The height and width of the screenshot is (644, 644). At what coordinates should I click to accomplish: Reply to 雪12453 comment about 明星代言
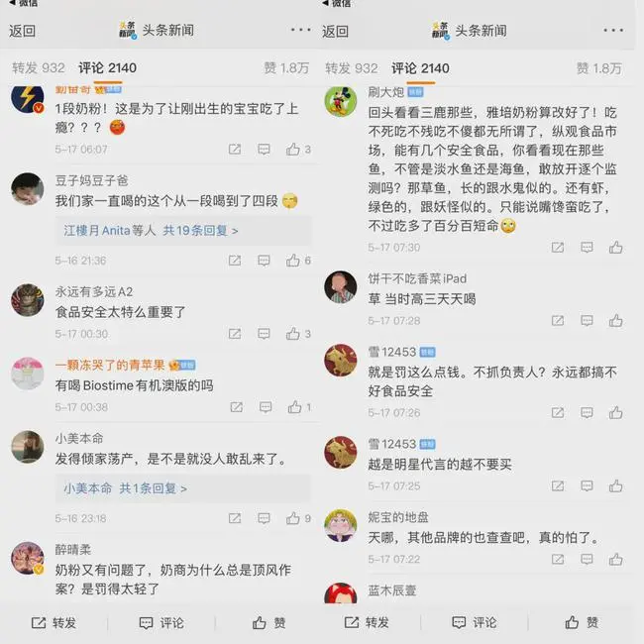(587, 486)
